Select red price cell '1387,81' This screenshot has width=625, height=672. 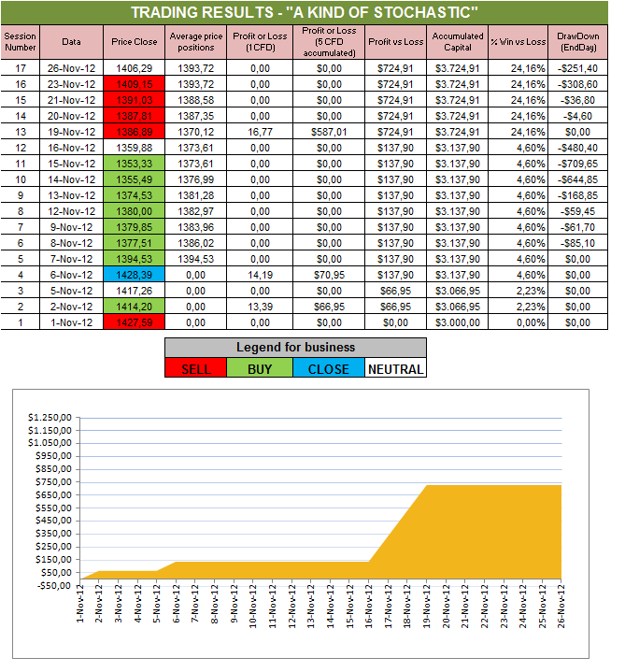click(135, 116)
